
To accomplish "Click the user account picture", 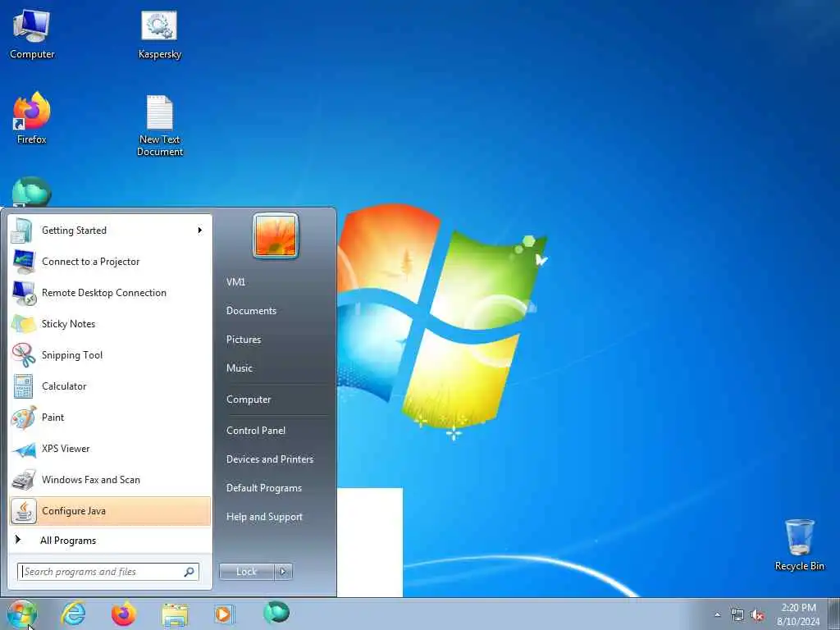I will (x=276, y=235).
